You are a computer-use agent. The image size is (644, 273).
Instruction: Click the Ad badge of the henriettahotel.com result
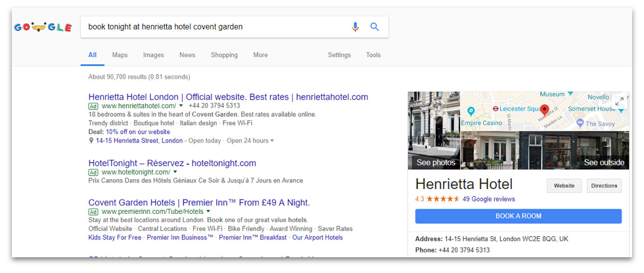pyautogui.click(x=93, y=106)
